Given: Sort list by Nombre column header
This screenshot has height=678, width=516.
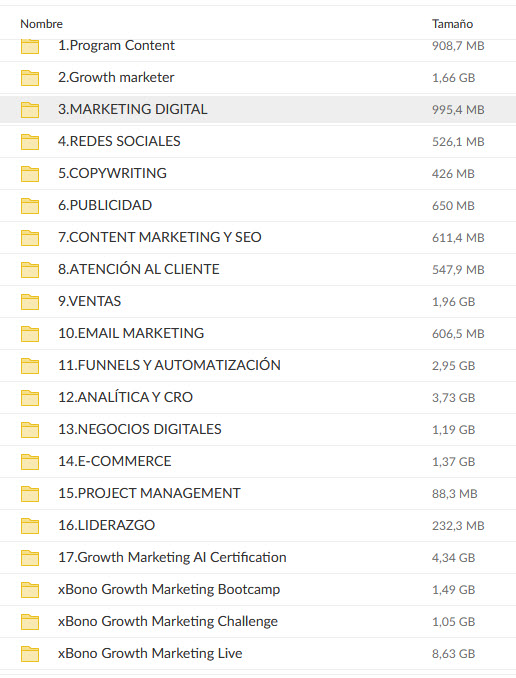Looking at the screenshot, I should tap(42, 24).
